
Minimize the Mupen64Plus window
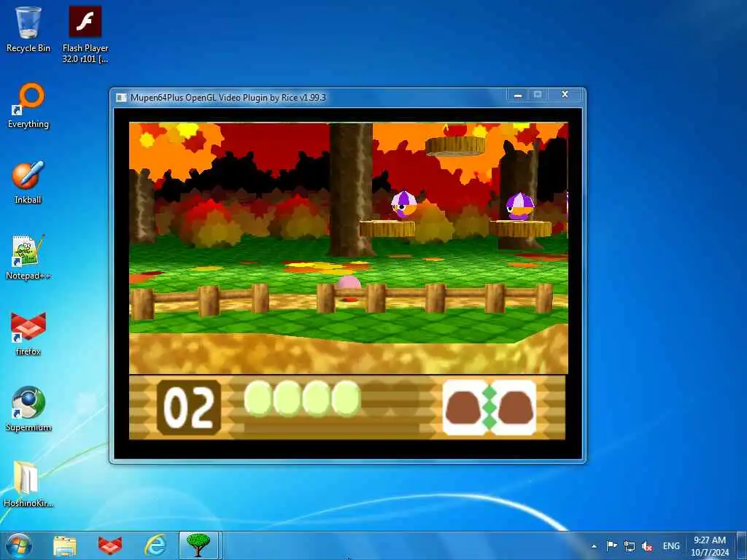click(x=518, y=96)
